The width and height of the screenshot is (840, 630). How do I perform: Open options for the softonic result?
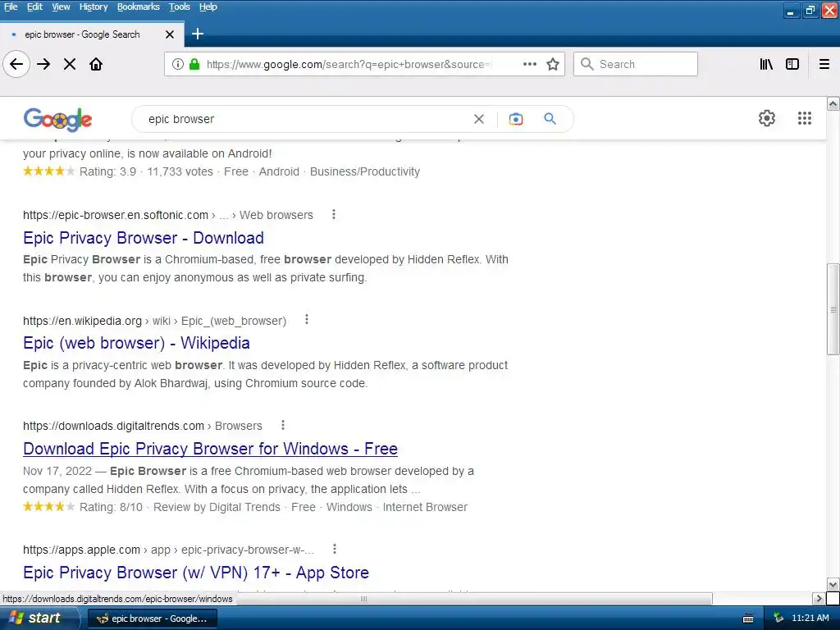tap(334, 214)
